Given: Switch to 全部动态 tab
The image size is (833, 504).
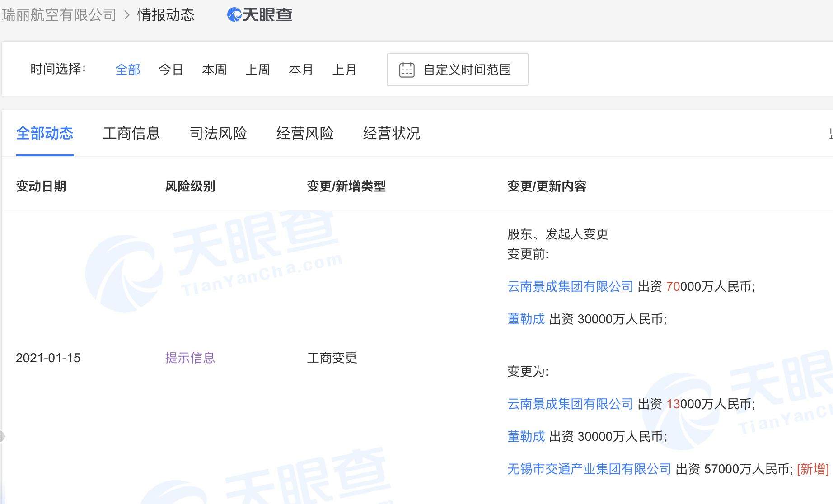Looking at the screenshot, I should [45, 133].
